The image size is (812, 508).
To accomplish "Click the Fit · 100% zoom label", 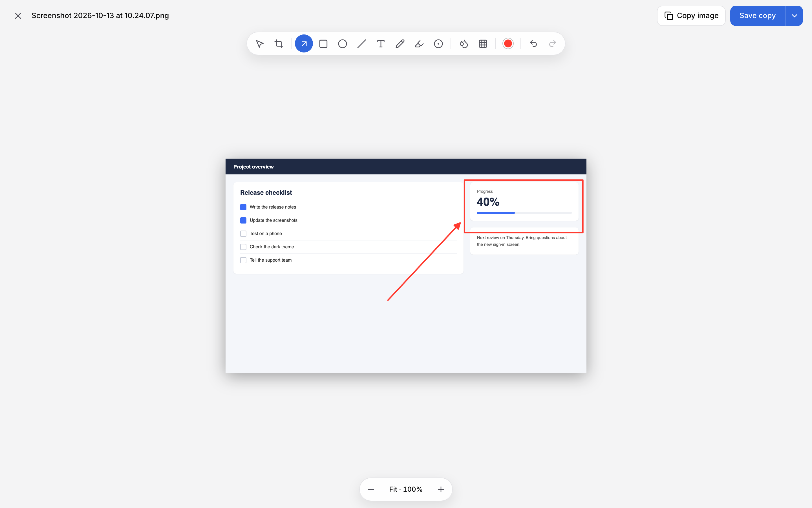I will pos(406,489).
